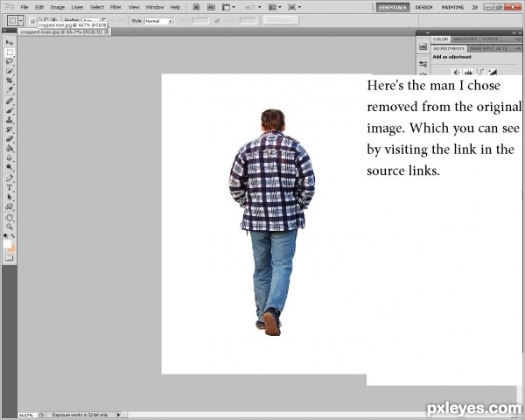Click the Refine Edge button
The height and width of the screenshot is (420, 525).
(x=281, y=21)
